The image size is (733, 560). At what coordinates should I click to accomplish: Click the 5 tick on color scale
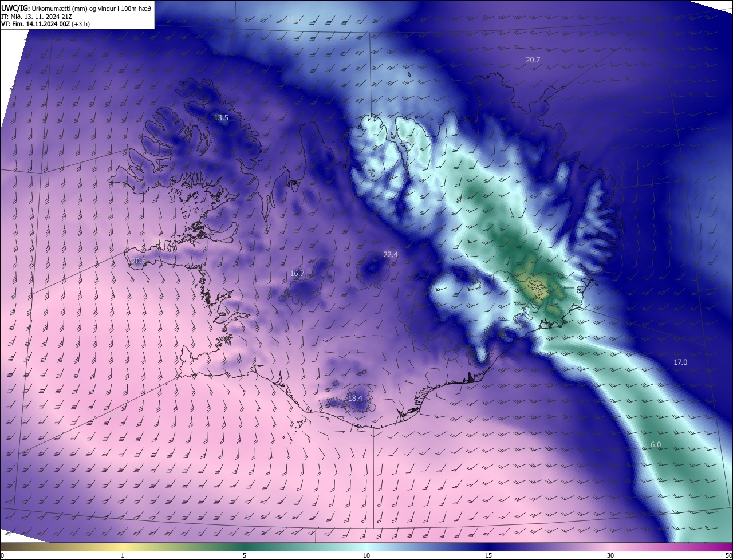tap(245, 555)
